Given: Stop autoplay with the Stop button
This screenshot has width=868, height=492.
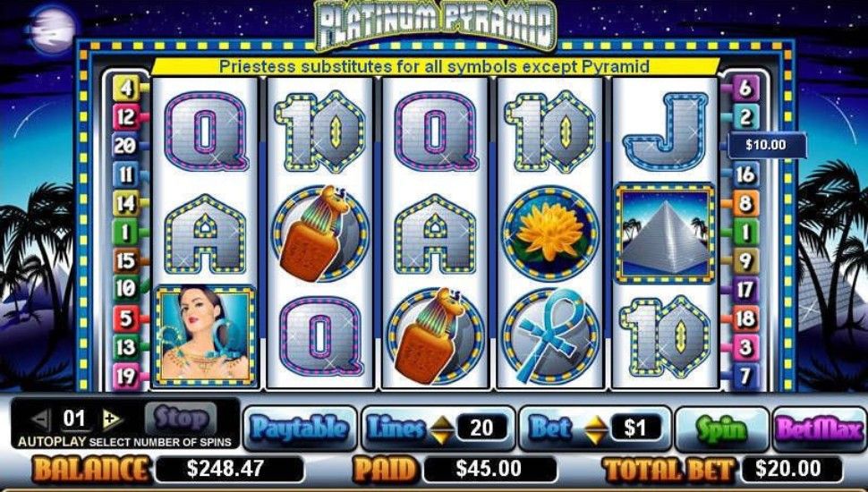Looking at the screenshot, I should click(181, 419).
